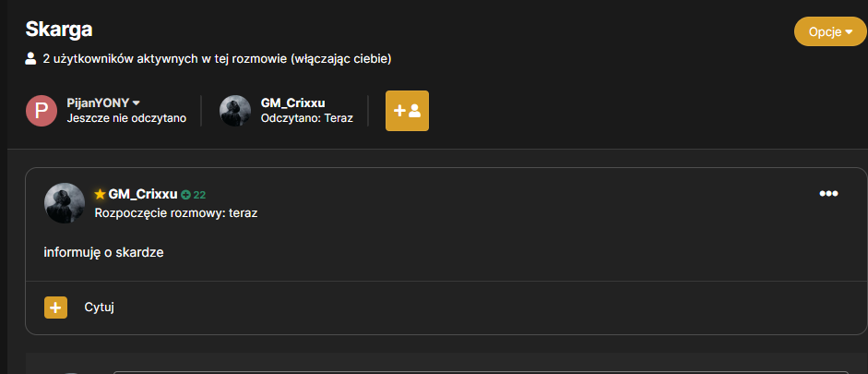Click the gold star beside GM_Crixxu
Image resolution: width=868 pixels, height=374 pixels.
[x=101, y=194]
